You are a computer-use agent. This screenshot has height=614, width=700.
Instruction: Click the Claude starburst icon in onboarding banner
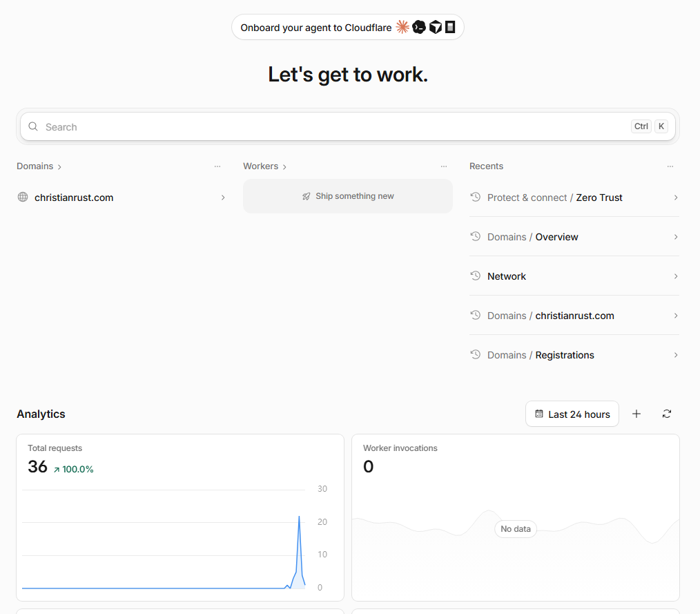tap(402, 27)
